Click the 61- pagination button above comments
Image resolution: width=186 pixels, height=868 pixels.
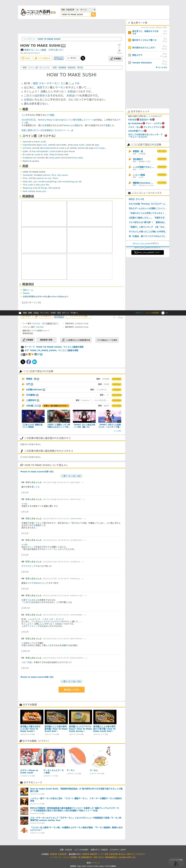(80, 476)
